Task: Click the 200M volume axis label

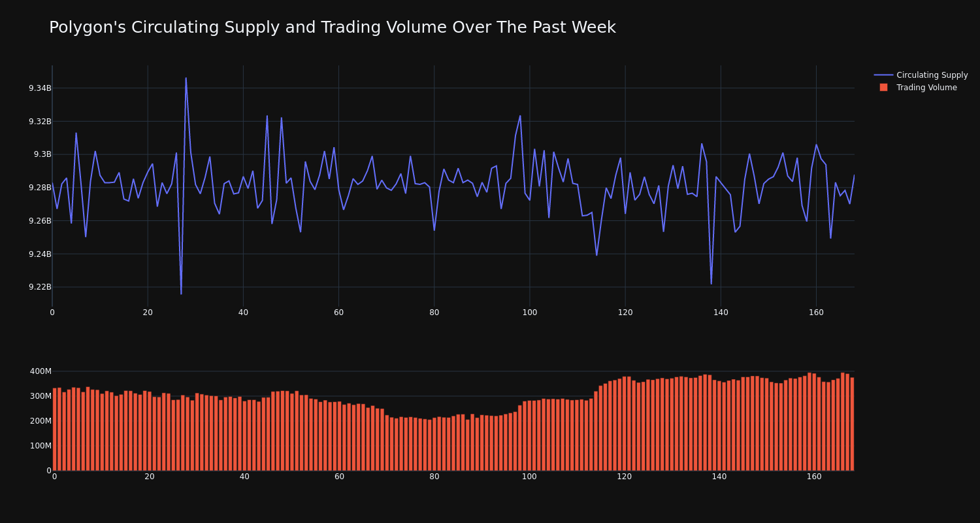Action: point(40,421)
